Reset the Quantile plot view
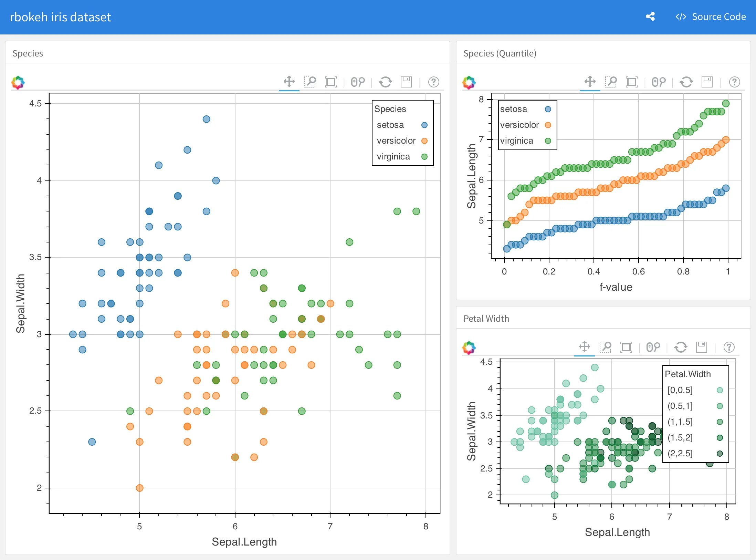The height and width of the screenshot is (560, 756). 686,82
